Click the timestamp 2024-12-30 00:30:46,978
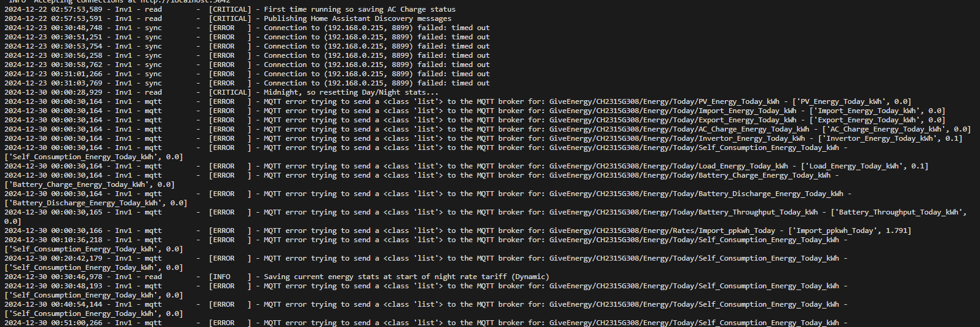 53,277
